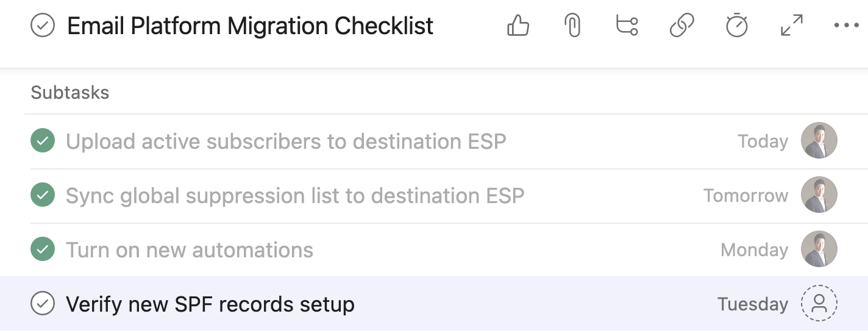
Task: Open the more actions ellipsis menu
Action: click(845, 26)
